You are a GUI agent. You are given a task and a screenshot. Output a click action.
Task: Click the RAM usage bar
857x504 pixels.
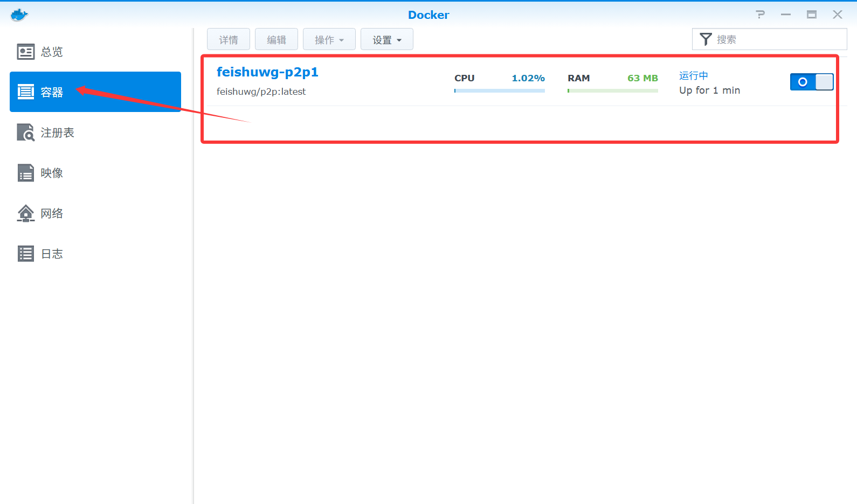[x=613, y=90]
